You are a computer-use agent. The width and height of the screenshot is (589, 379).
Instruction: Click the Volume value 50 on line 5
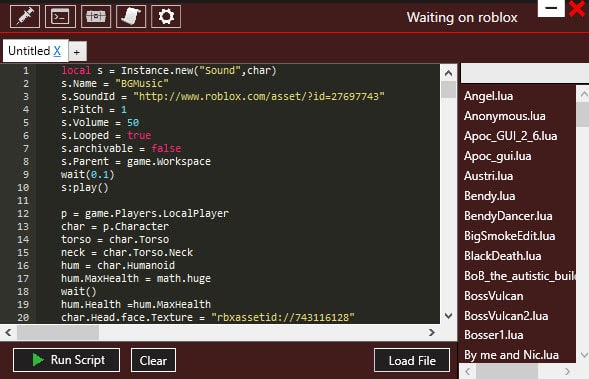point(133,122)
